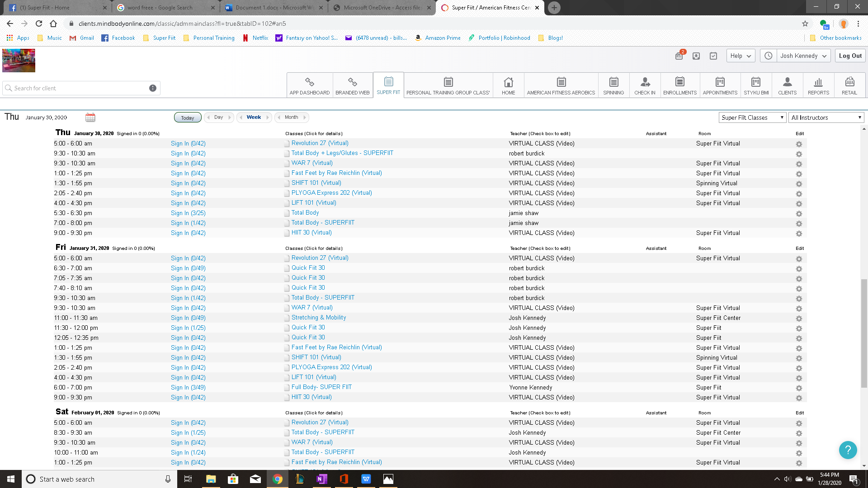Open the gear for Friday Full Body- SUPER FIIT

point(799,388)
